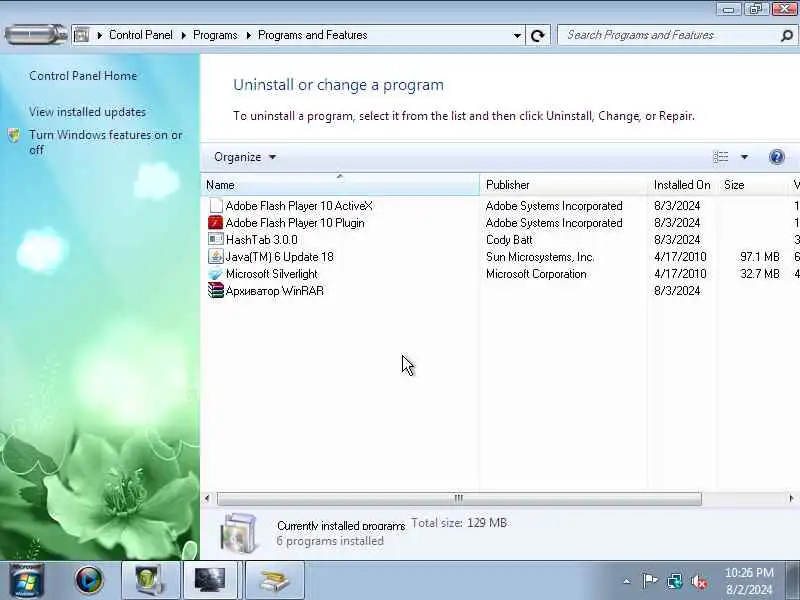The image size is (800, 600).
Task: Expand arrow after Control Panel breadcrumb
Action: 183,35
